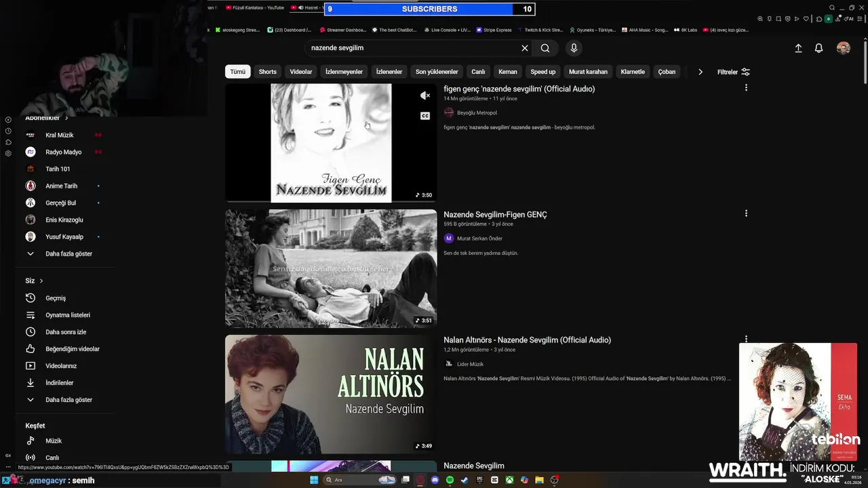Viewport: 868px width, 488px height.
Task: Play the Nalan Altınörs thumbnail
Action: (331, 394)
